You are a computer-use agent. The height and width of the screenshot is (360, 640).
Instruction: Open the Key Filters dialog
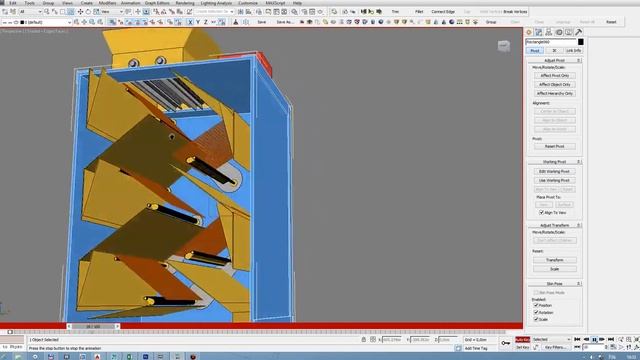point(556,347)
